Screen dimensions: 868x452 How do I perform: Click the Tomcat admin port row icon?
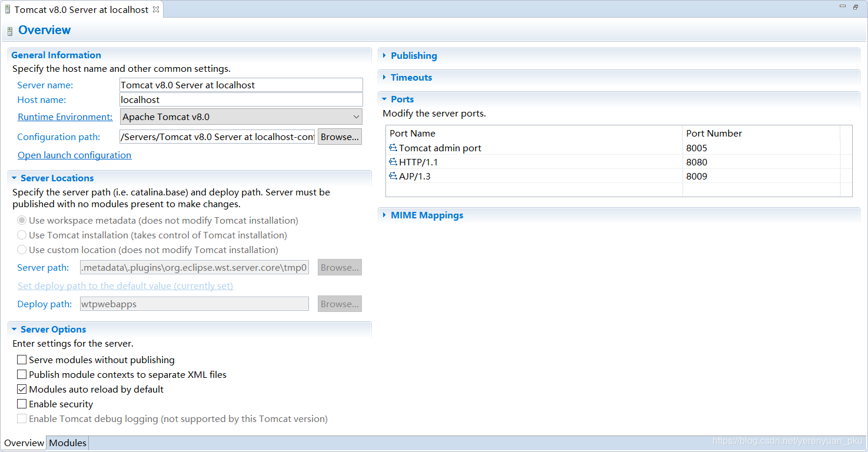[x=393, y=148]
